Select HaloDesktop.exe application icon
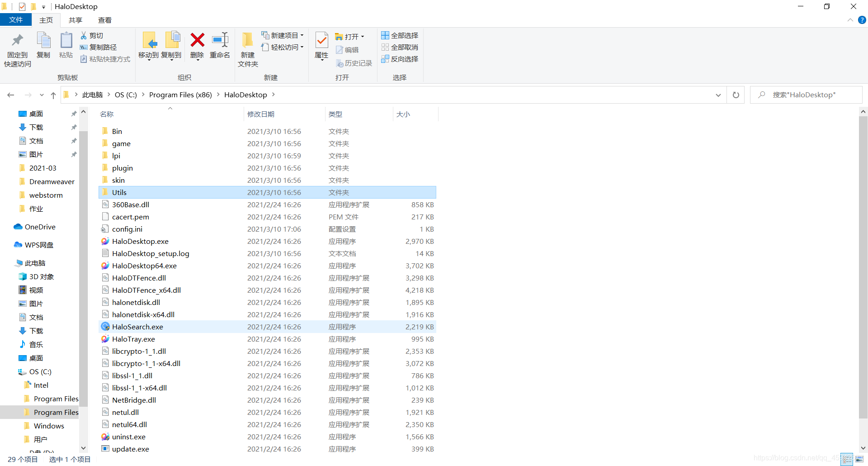 click(x=105, y=241)
